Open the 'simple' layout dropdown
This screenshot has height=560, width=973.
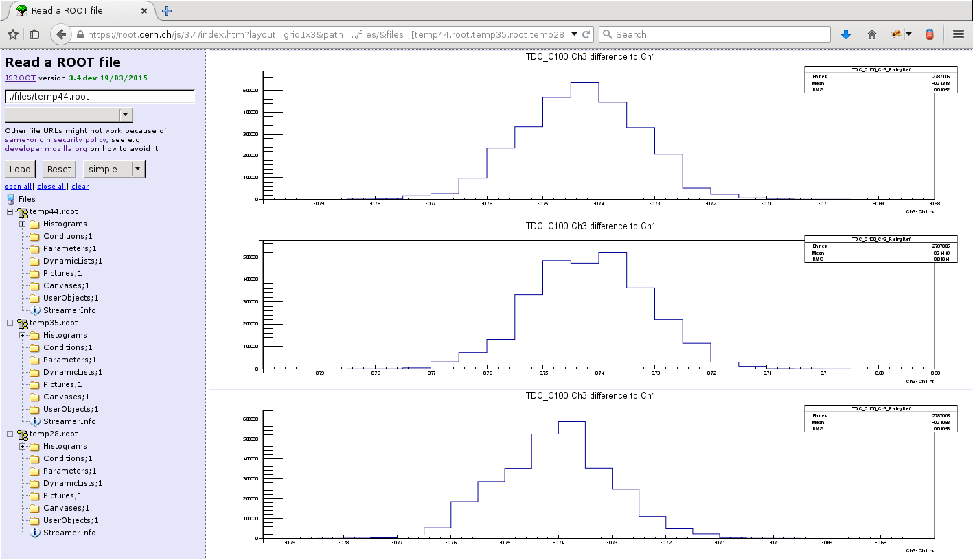coord(114,169)
